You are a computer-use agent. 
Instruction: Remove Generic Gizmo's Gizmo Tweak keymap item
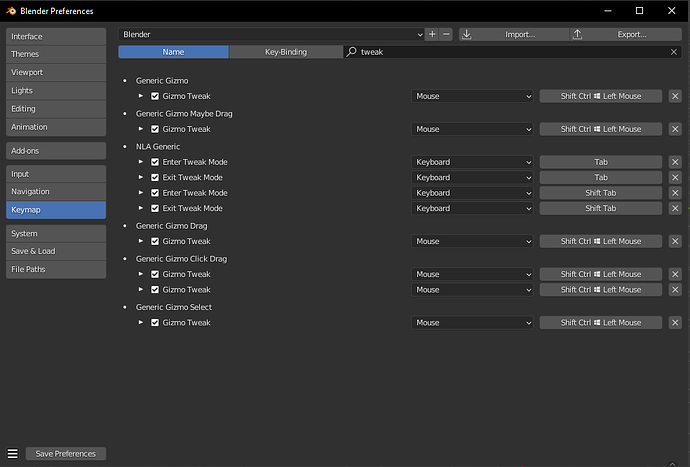pos(675,96)
